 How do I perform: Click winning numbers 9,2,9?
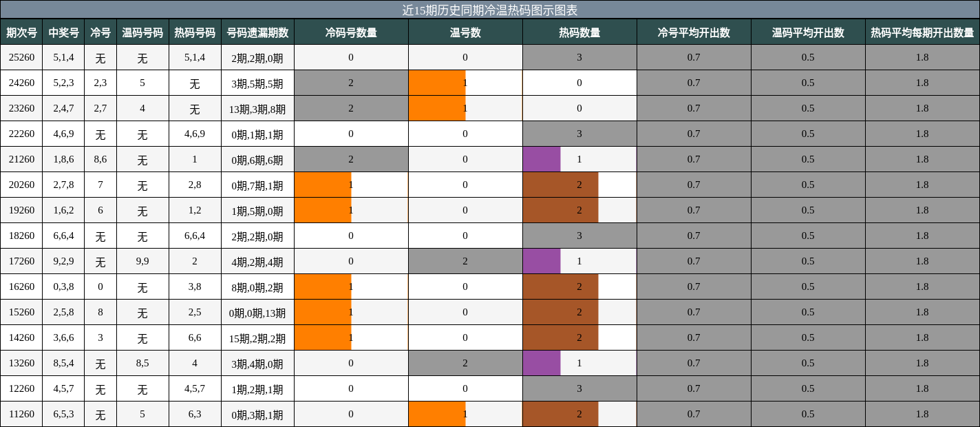tap(63, 262)
